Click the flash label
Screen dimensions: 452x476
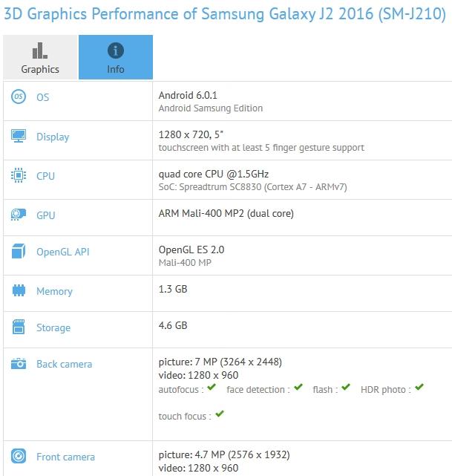click(x=325, y=389)
